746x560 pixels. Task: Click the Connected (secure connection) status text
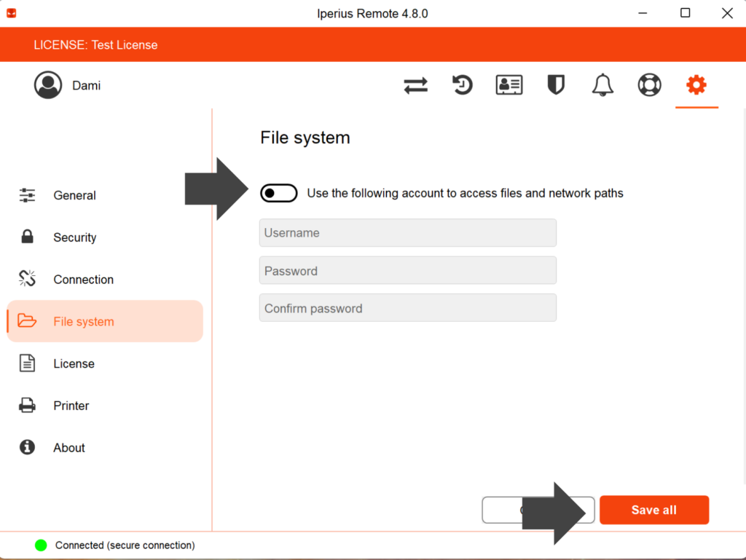pos(125,545)
